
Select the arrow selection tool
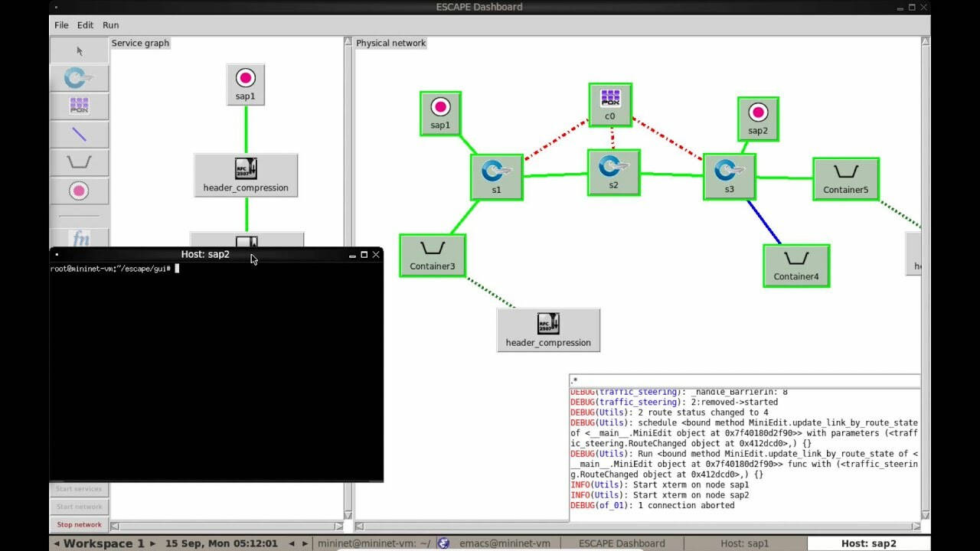(79, 49)
